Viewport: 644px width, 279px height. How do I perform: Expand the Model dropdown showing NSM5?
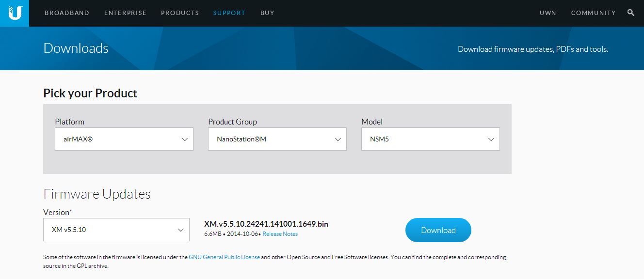(431, 139)
